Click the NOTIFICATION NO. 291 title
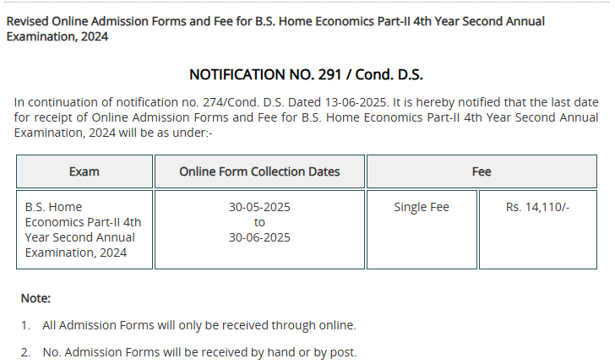Screen dimensions: 615x364 tap(306, 74)
